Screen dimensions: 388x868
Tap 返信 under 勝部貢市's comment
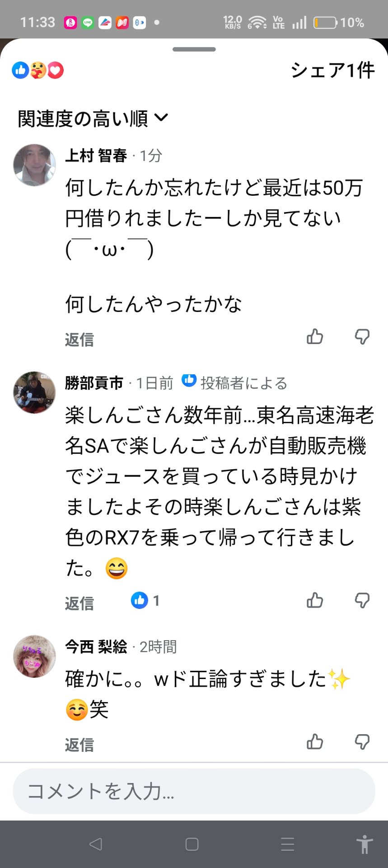click(x=79, y=603)
